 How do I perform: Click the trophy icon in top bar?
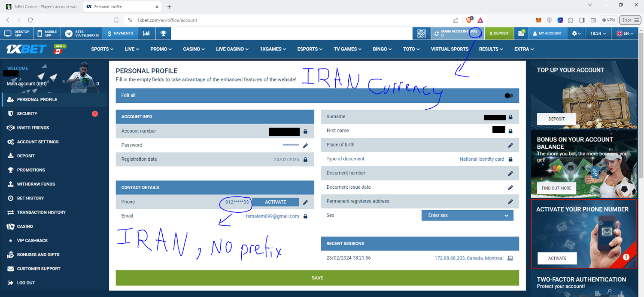[163, 33]
